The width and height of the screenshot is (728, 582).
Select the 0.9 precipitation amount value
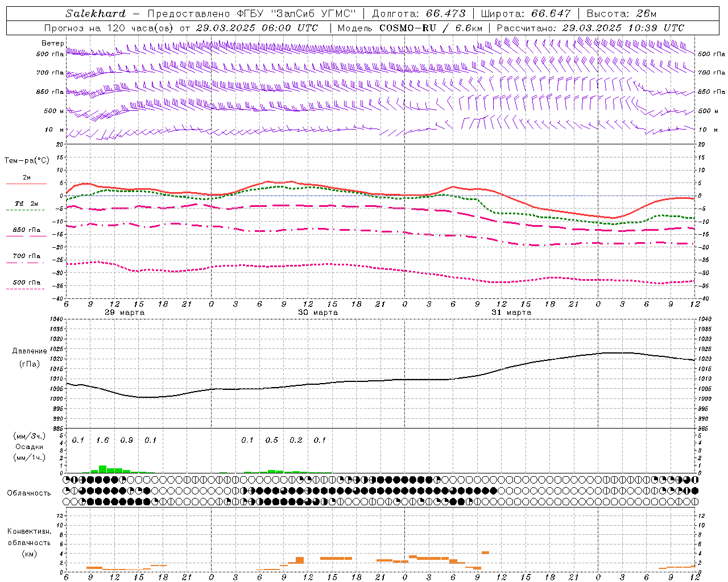127,440
